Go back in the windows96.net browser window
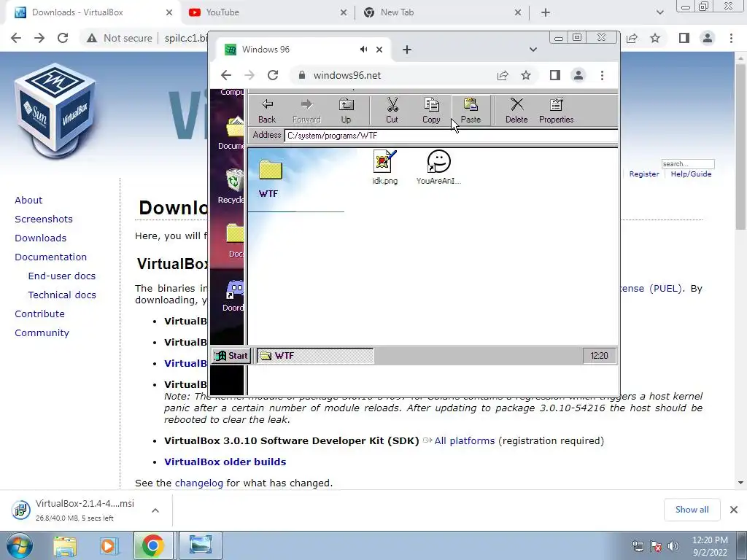 click(x=226, y=75)
